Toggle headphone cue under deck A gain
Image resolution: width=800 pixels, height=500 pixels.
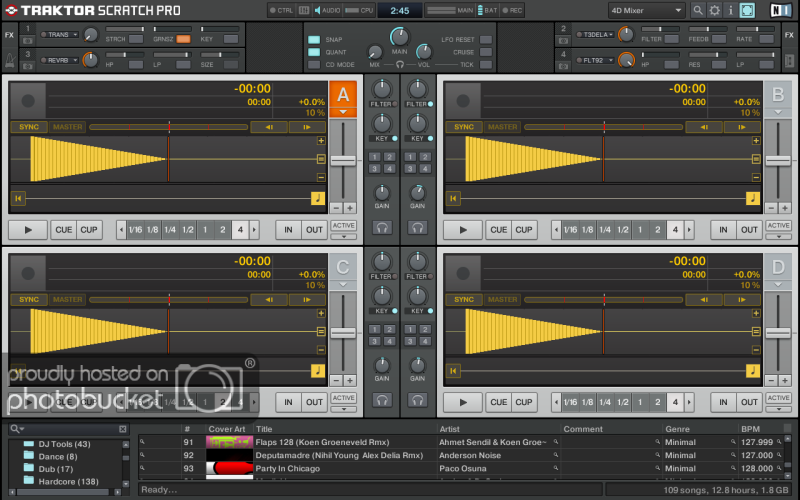(382, 228)
